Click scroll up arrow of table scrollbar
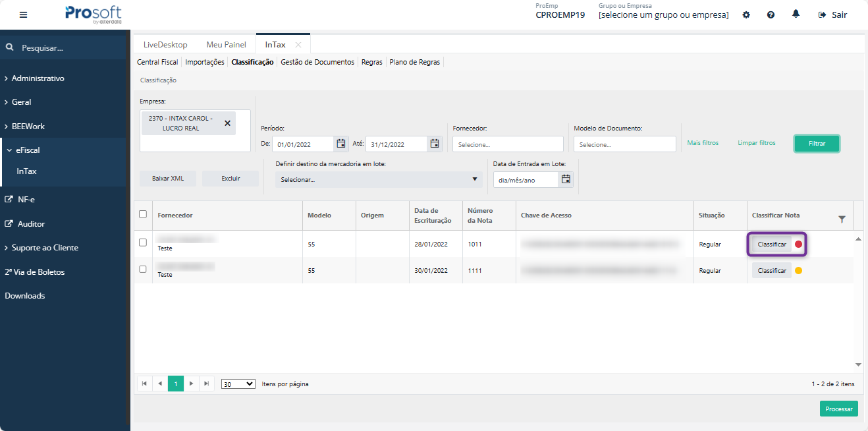Screen dimensions: 868x431 click(x=858, y=239)
